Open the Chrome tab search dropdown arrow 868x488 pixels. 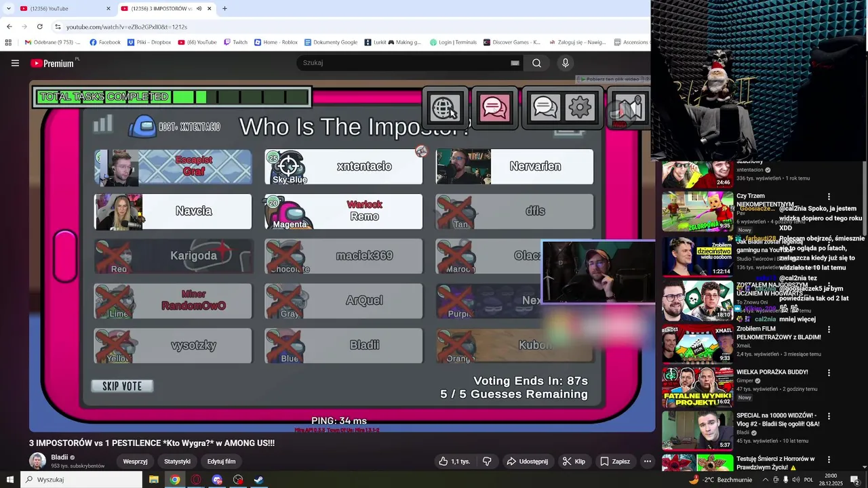8,8
